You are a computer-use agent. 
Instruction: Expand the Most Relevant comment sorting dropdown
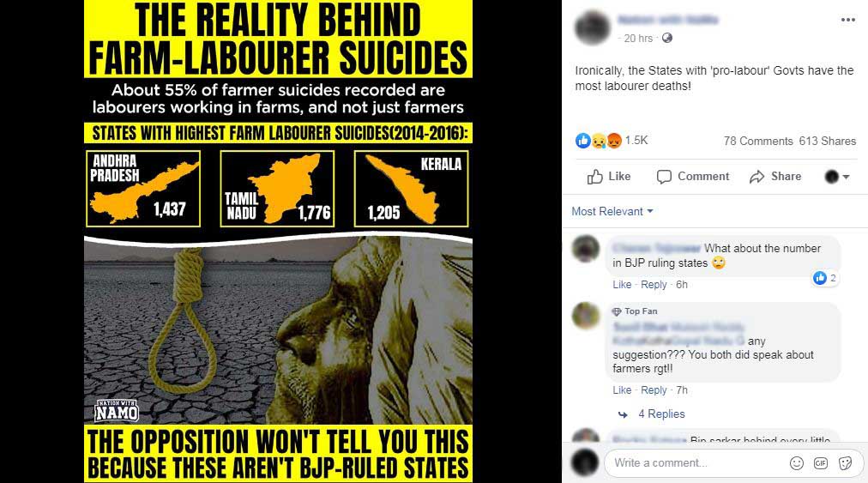point(612,211)
